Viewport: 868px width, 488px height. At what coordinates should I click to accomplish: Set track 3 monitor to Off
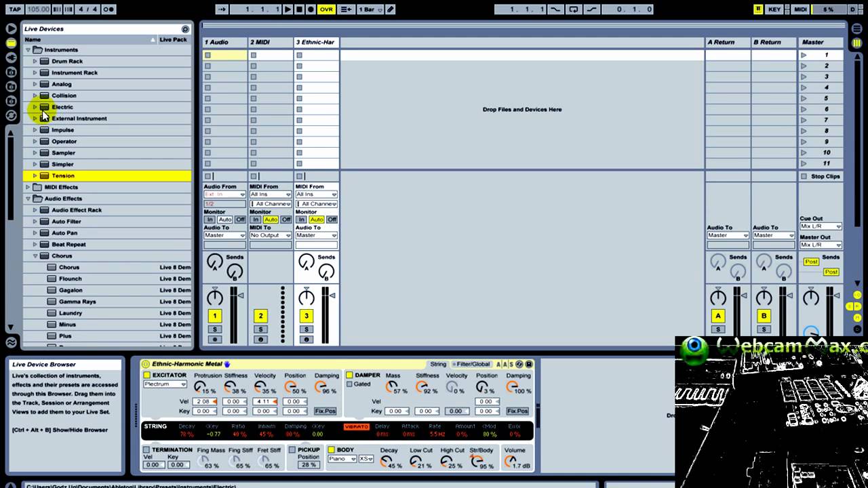pos(332,220)
